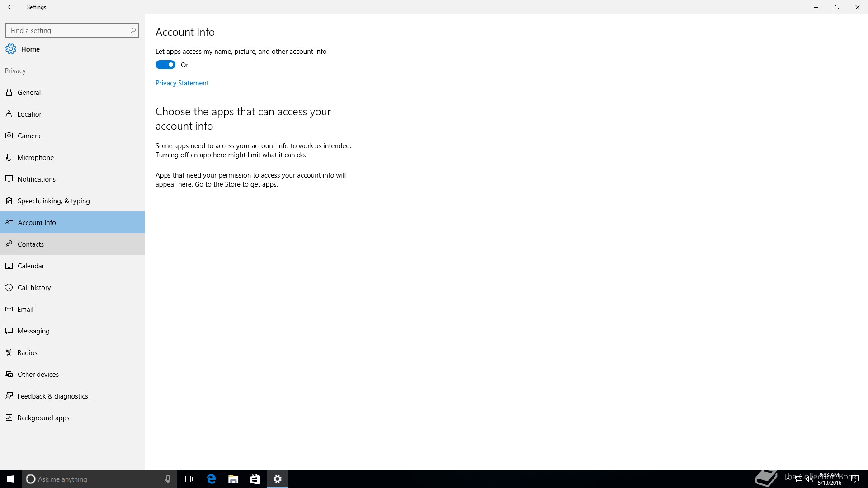
Task: Select Feedback & diagnostics
Action: pos(52,396)
